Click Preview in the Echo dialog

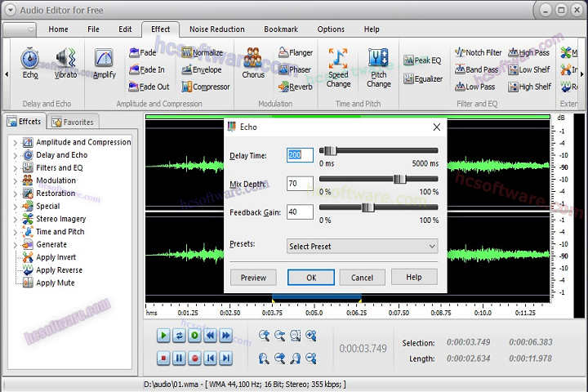pos(253,278)
